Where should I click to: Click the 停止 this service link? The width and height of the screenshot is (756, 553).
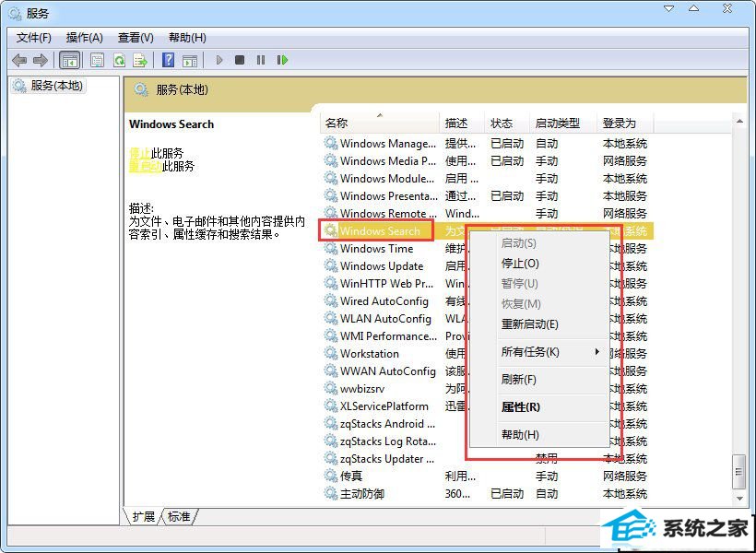(140, 153)
